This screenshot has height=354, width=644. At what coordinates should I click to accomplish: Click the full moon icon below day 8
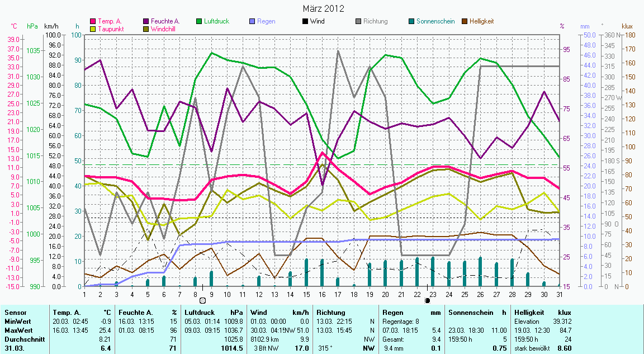coord(202,300)
